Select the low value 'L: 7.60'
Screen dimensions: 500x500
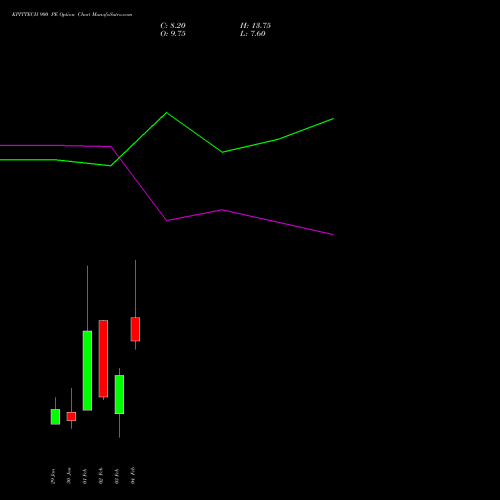tap(253, 34)
